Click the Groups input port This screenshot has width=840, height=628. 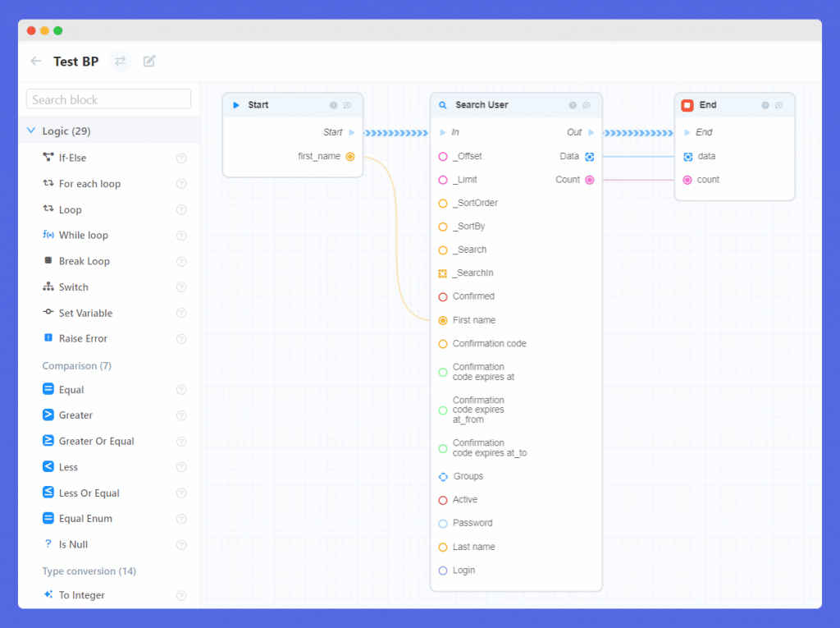[x=443, y=476]
